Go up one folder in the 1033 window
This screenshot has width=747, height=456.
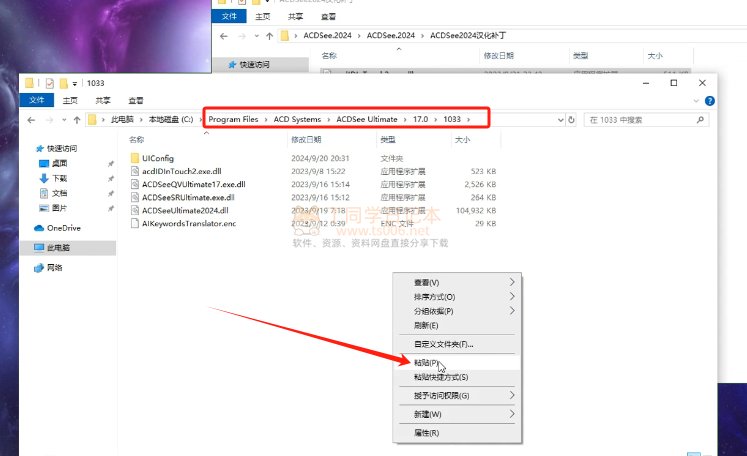[77, 120]
